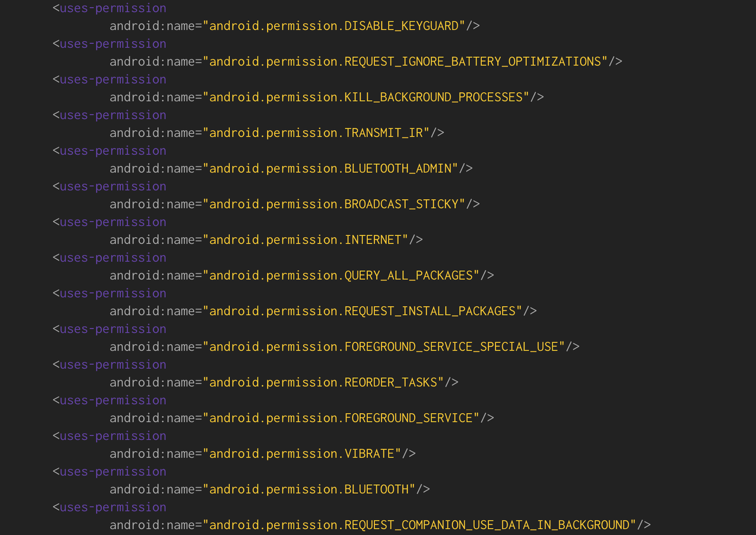Click the android.permission.INTERNET string
756x535 pixels.
(306, 239)
